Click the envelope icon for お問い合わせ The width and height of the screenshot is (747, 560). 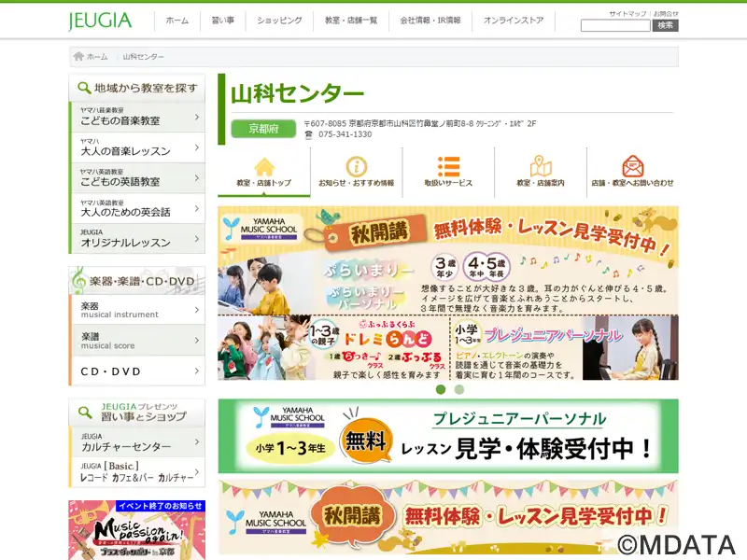(x=633, y=167)
